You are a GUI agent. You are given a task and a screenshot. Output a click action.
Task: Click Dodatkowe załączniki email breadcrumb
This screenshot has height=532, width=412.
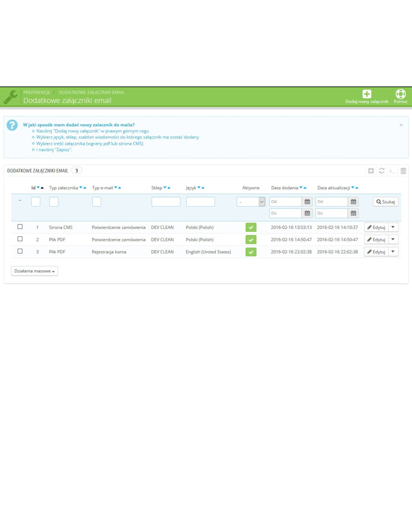pyautogui.click(x=91, y=92)
